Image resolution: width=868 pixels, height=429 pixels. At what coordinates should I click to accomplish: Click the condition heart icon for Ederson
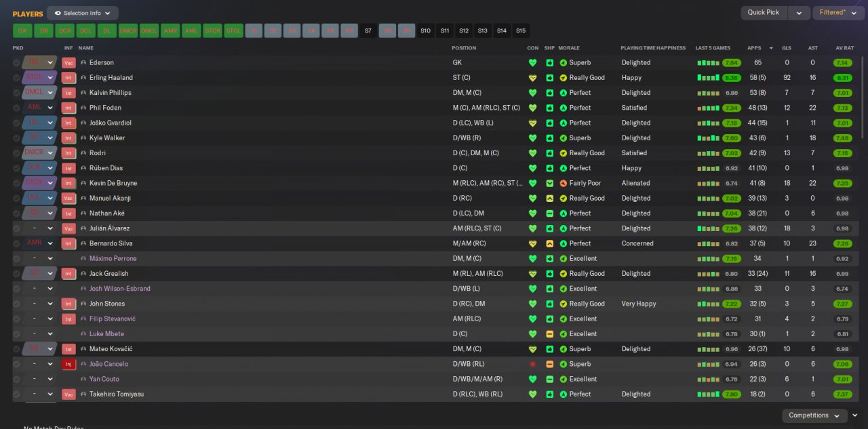[532, 62]
